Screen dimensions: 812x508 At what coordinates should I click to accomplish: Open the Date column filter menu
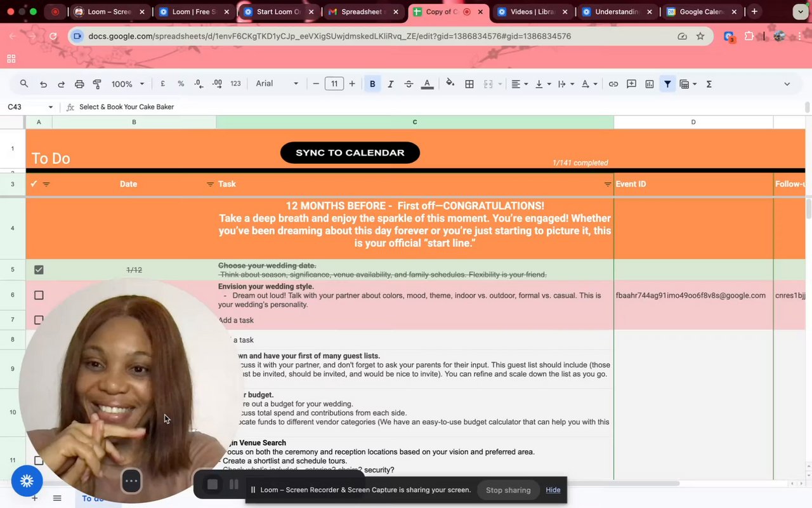[210, 184]
